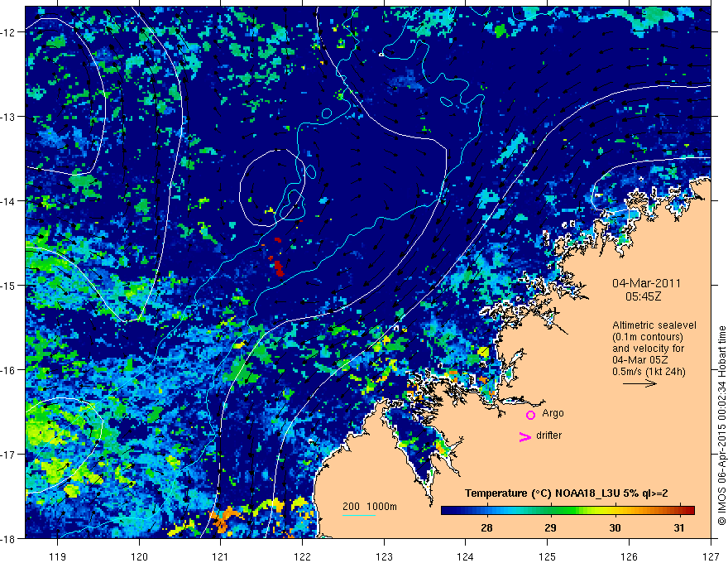This screenshot has height=563, width=728.
Task: Click the longitude axis label 120
Action: (139, 556)
